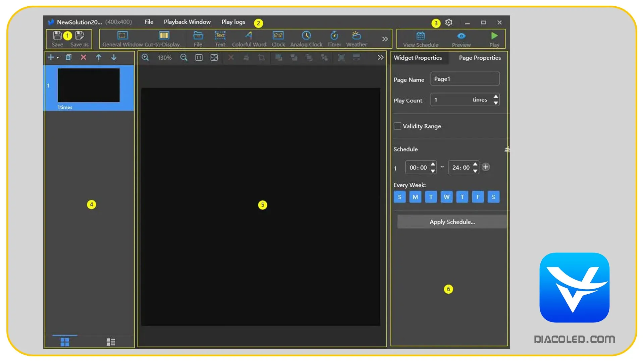Switch page list to grid view
The image size is (644, 362).
[x=65, y=342]
